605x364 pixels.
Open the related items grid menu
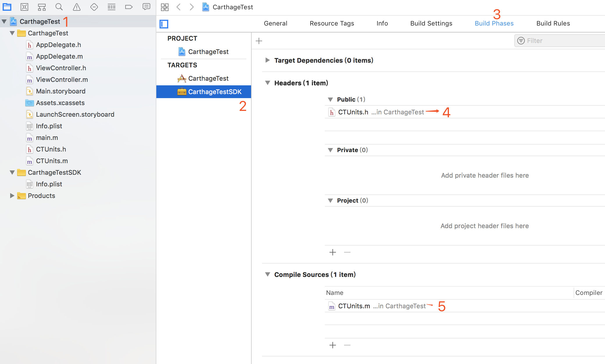click(165, 7)
